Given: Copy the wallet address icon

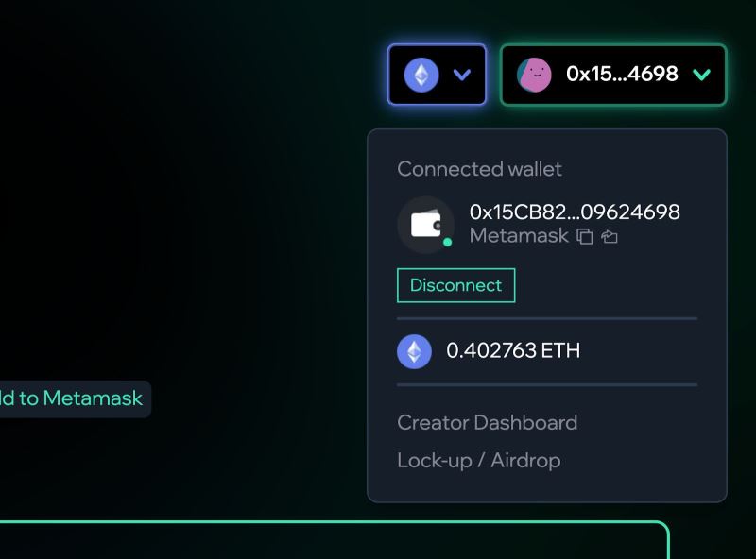Looking at the screenshot, I should 585,236.
